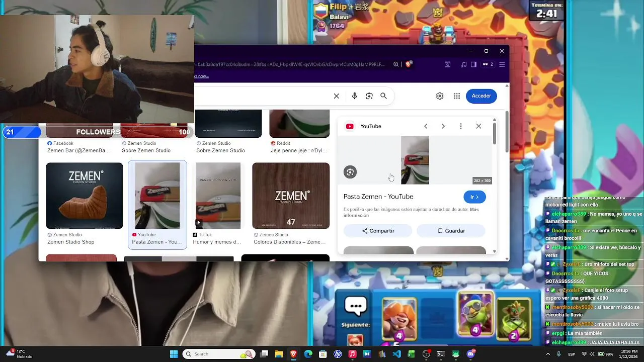Open Terminal from taskbar
The height and width of the screenshot is (362, 644).
click(441, 354)
